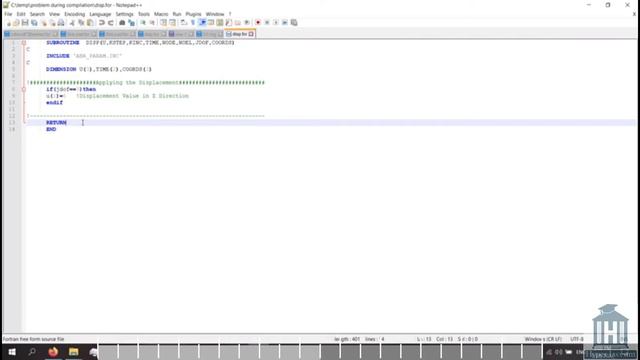
Task: Toggle show all characters icon
Action: 193,23
